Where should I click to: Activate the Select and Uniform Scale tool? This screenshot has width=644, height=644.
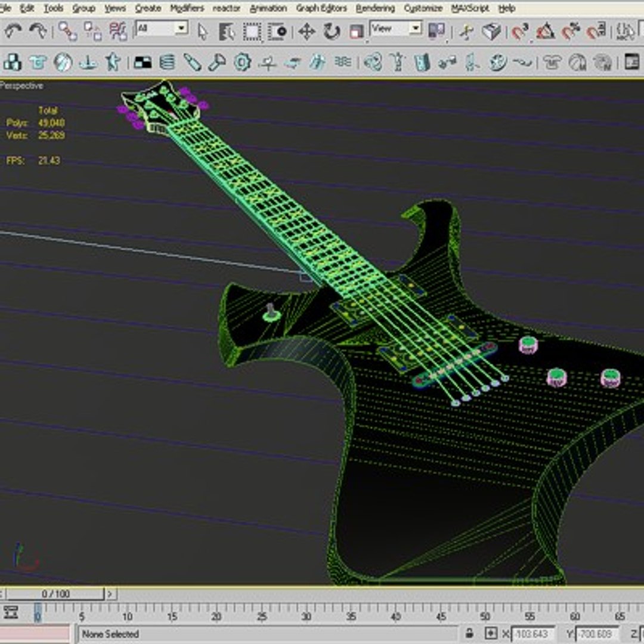click(356, 32)
